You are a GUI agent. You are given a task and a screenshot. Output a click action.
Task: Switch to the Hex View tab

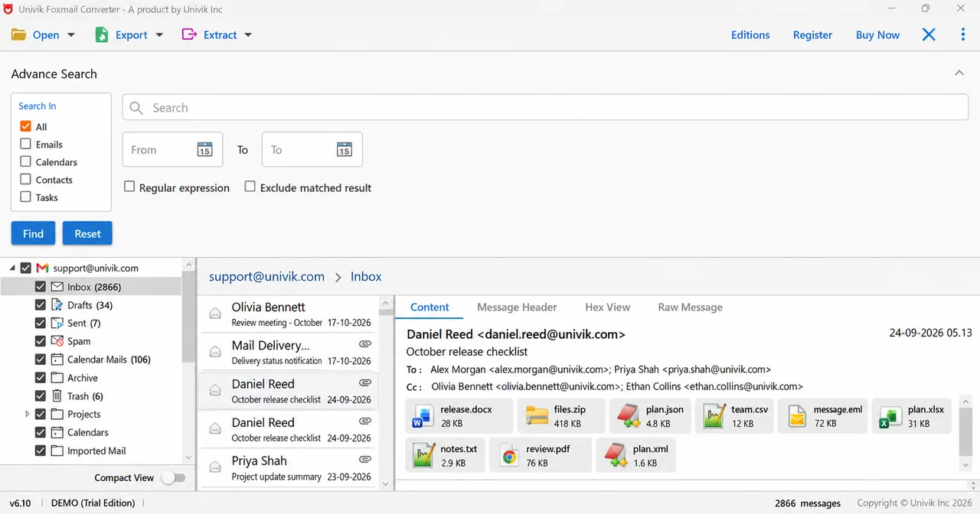point(607,307)
